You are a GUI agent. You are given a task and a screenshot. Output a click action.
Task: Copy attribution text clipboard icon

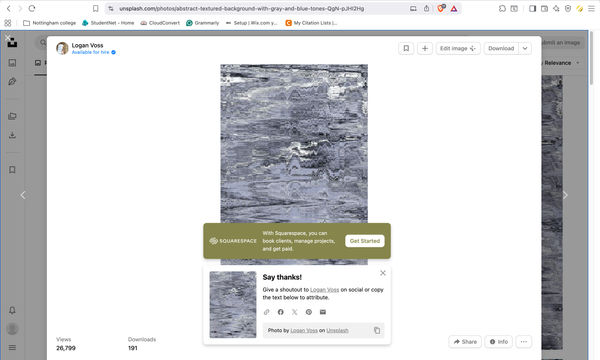(377, 331)
